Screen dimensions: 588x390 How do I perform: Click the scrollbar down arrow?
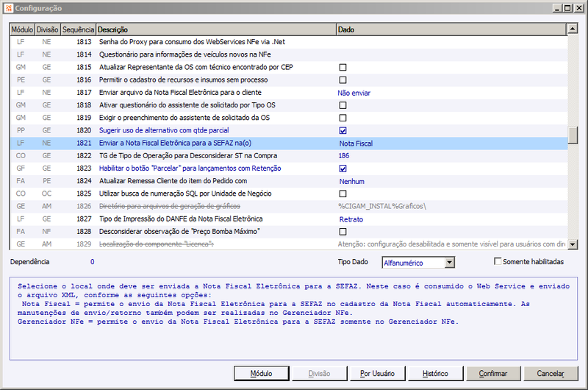click(x=573, y=244)
